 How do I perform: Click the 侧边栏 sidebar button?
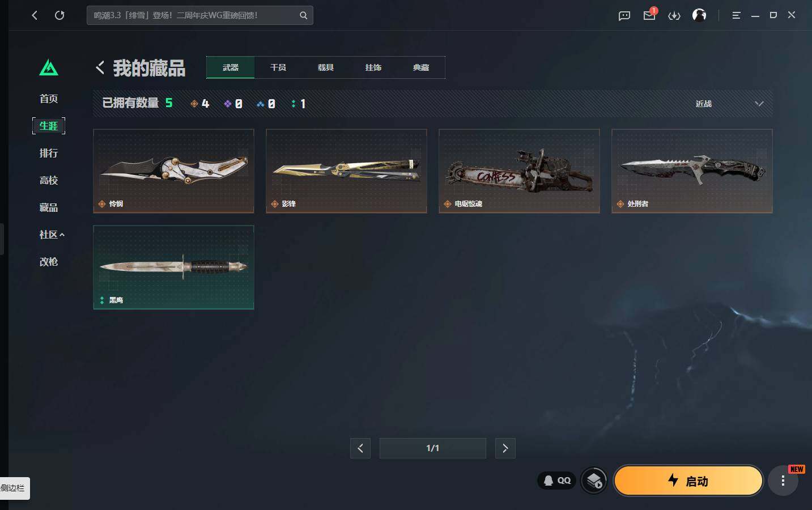15,488
